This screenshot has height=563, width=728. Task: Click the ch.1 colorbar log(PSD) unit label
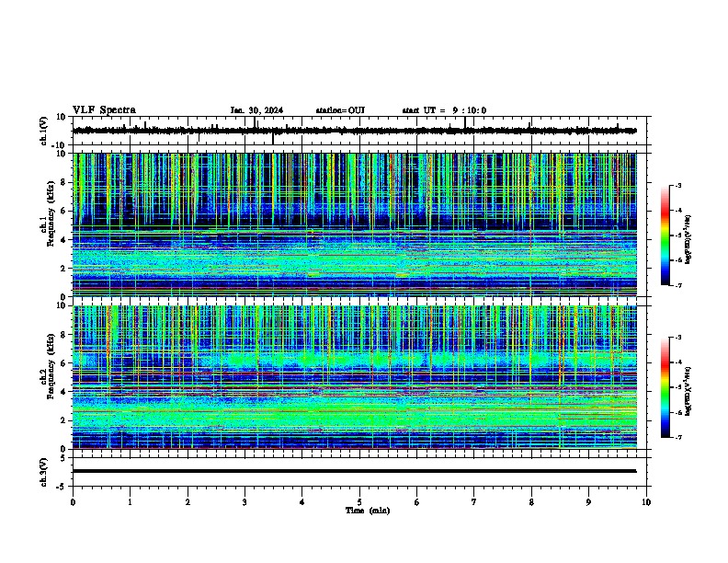coord(688,239)
